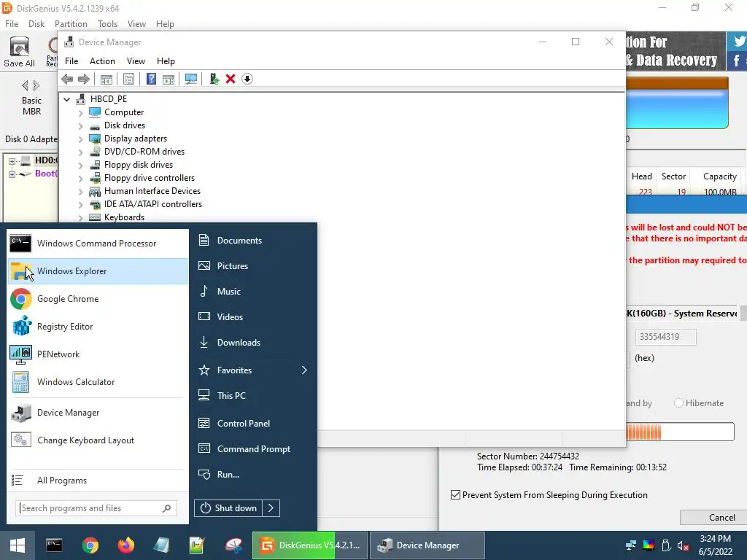Expand HD0 disk tree in DiskGenius
747x560 pixels.
click(12, 161)
